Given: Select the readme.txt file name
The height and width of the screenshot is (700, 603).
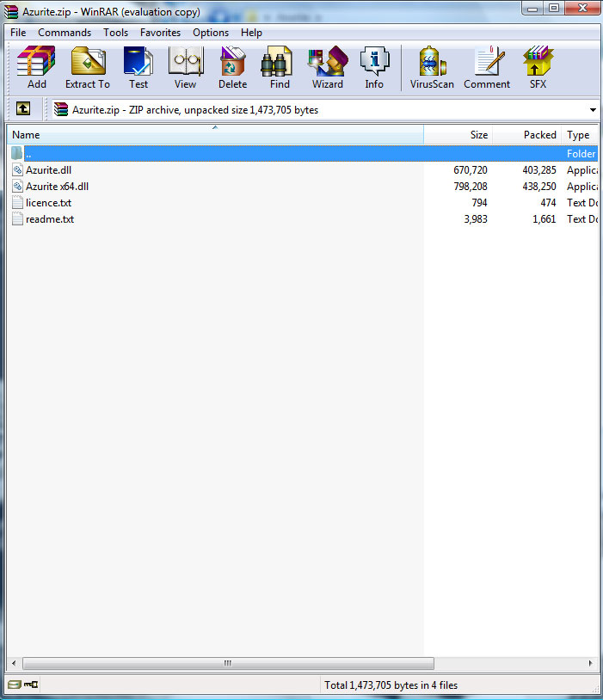Looking at the screenshot, I should [x=50, y=219].
